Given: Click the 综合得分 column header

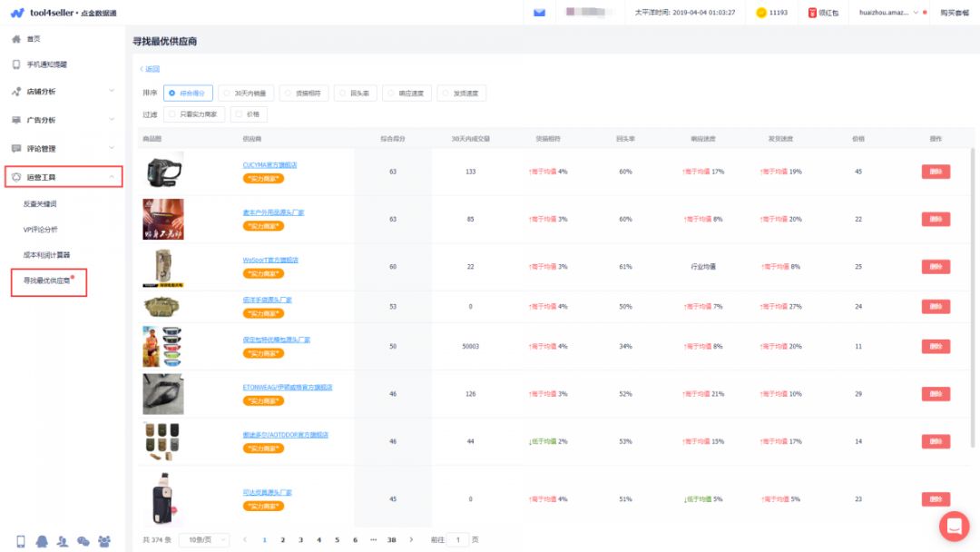Looking at the screenshot, I should click(x=393, y=139).
